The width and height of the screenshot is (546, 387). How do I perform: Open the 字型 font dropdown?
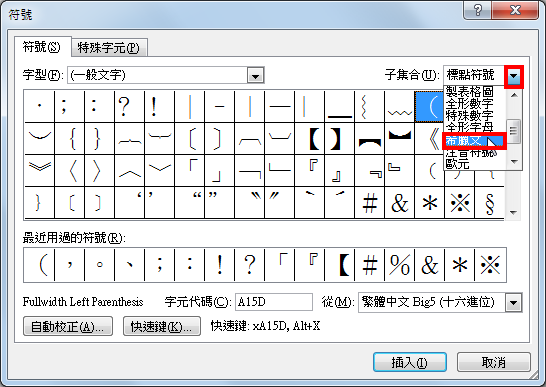tap(255, 75)
